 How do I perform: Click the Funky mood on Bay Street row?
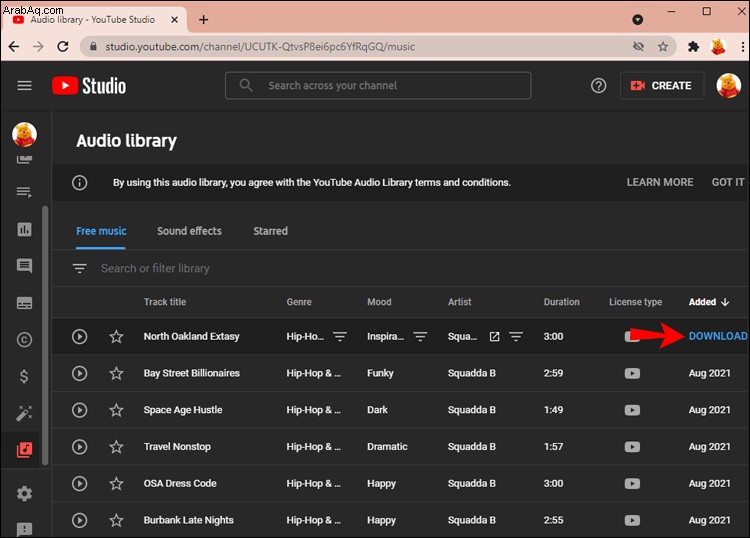pos(380,373)
